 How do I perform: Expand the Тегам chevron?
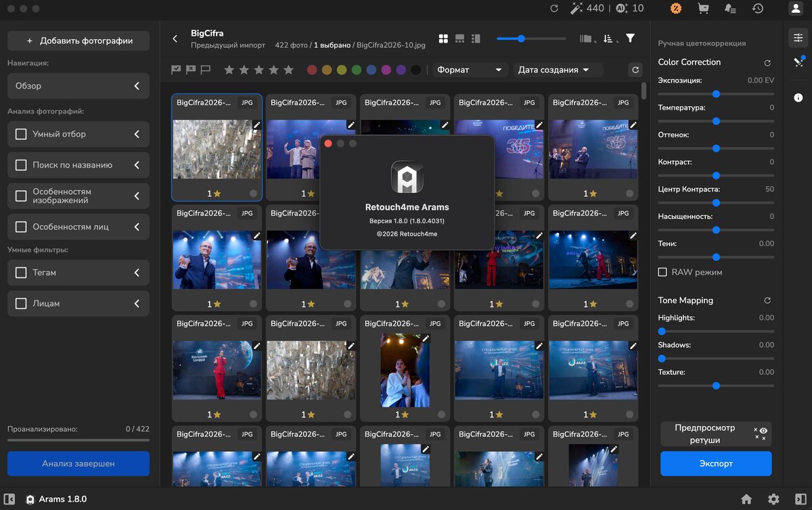tap(137, 273)
